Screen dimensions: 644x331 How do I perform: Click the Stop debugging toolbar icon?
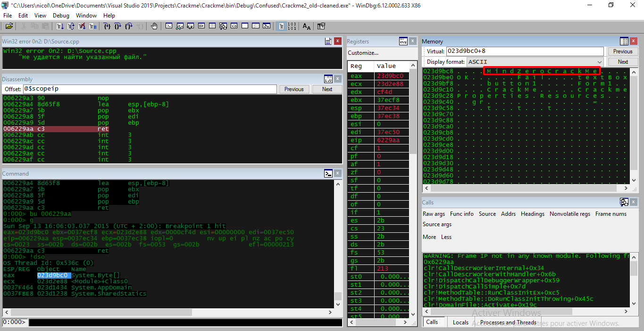(82, 26)
